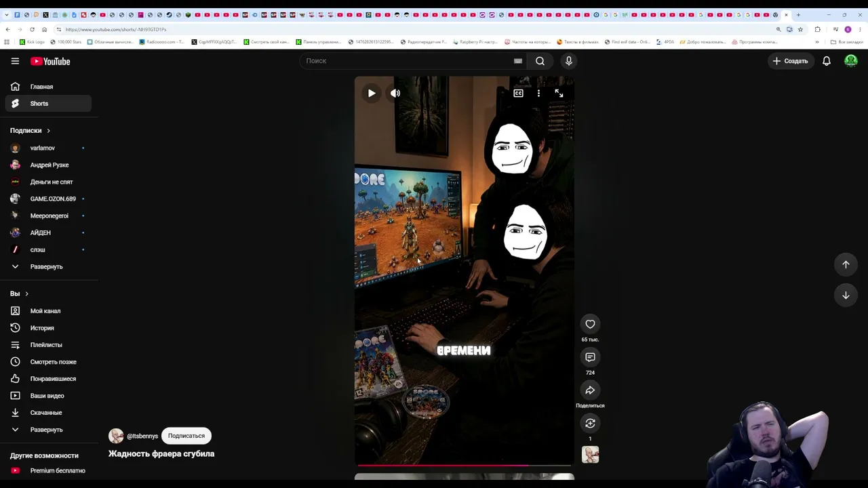Open the on-screen keyboard in search box

click(x=518, y=61)
